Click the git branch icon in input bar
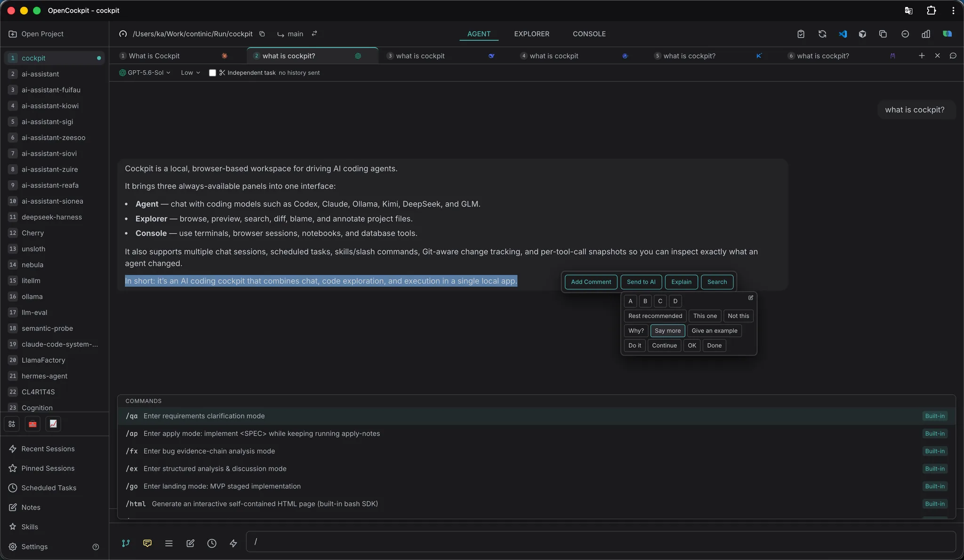 pyautogui.click(x=126, y=543)
